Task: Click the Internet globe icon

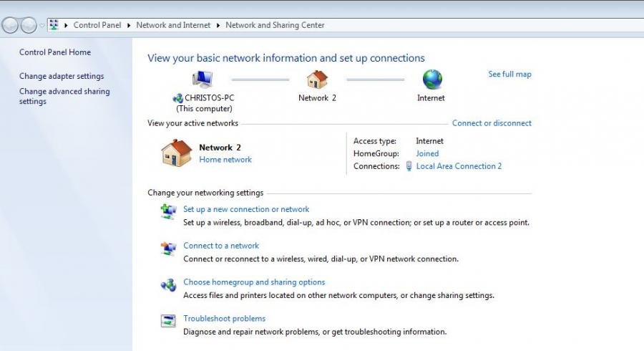Action: 431,80
